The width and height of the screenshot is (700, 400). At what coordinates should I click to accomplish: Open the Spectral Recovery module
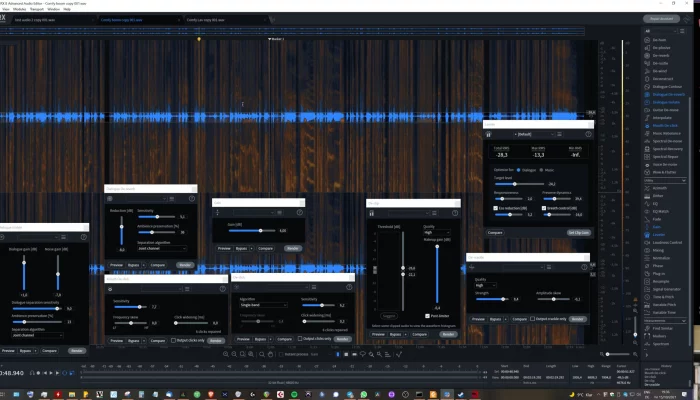pyautogui.click(x=667, y=149)
